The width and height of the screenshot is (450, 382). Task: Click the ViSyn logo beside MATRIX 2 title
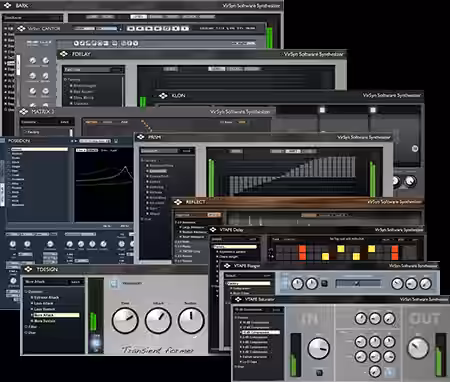(23, 111)
